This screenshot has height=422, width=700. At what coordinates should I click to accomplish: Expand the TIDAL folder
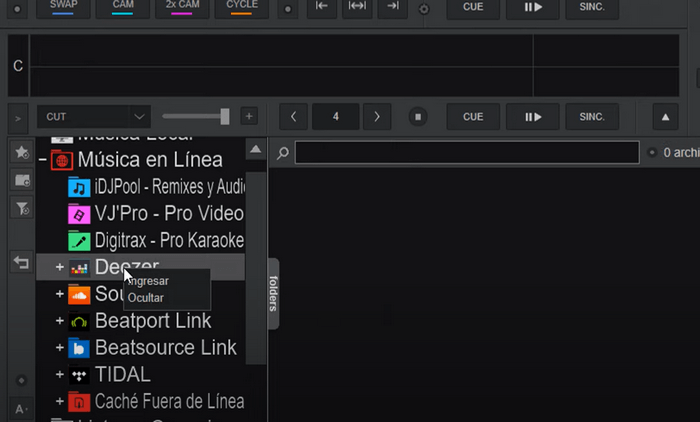click(59, 374)
